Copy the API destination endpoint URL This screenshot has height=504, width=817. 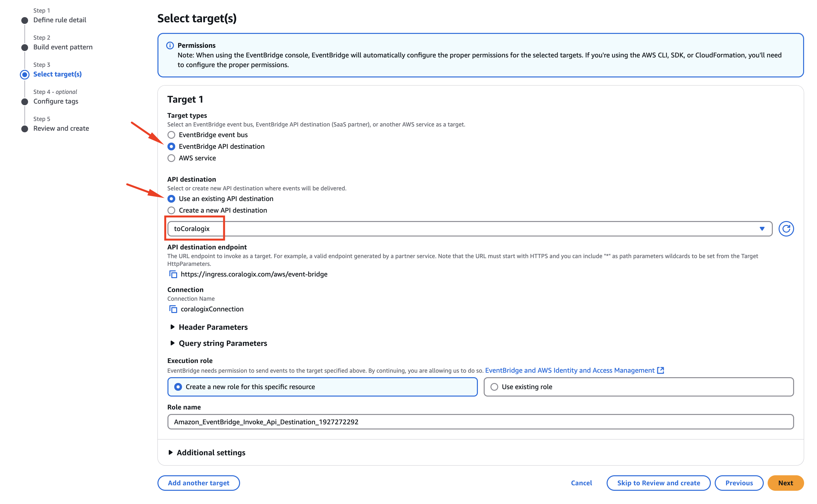pos(173,274)
